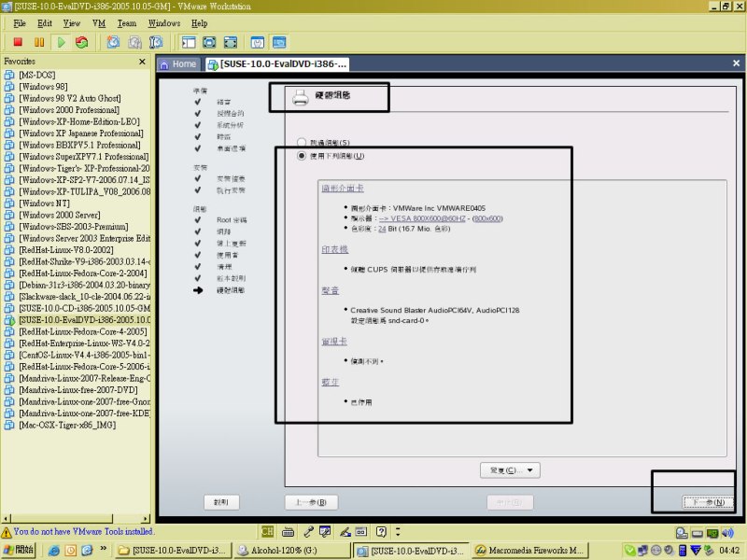Click the right arrow of the Favorites horizontal scrollbar
The width and height of the screenshot is (747, 560).
click(146, 518)
